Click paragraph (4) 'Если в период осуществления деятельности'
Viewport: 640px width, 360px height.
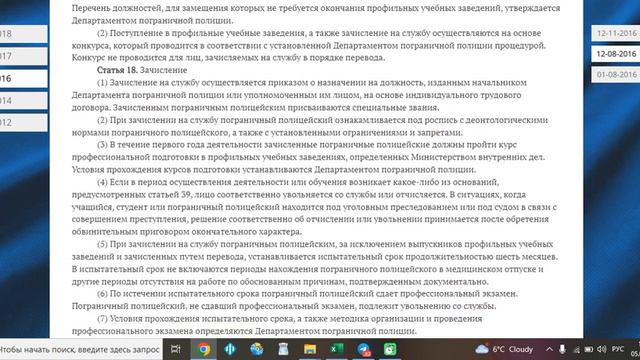[x=314, y=207]
